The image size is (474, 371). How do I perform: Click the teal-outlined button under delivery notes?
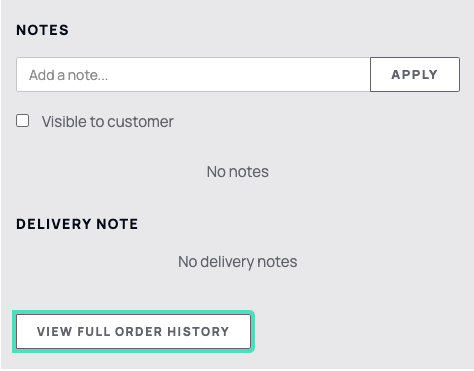pyautogui.click(x=133, y=332)
